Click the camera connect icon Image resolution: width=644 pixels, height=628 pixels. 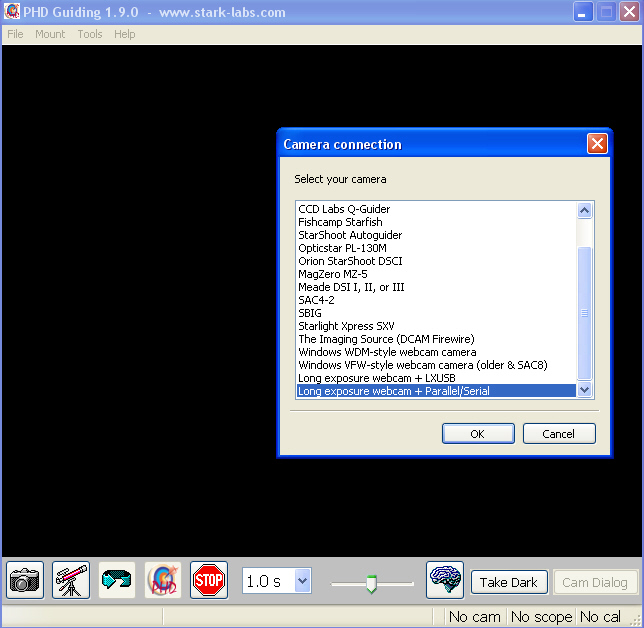(25, 580)
